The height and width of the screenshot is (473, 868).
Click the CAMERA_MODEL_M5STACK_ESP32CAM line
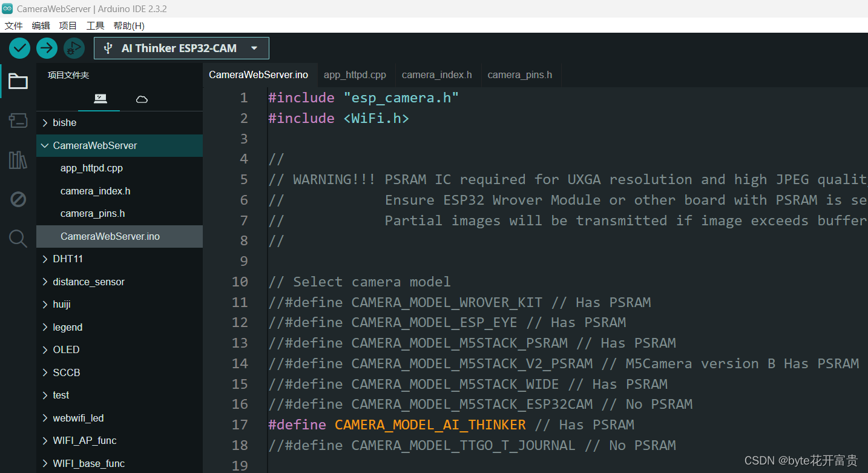(480, 404)
